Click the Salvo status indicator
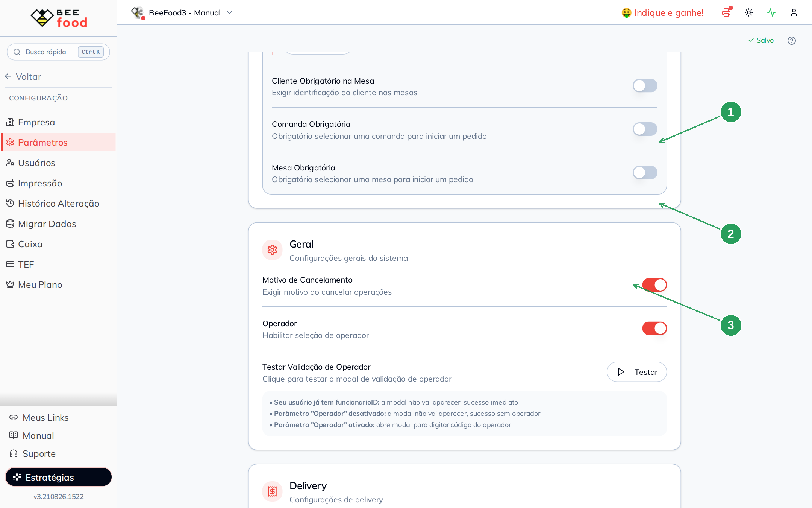Screen dimensions: 812x508 tap(761, 40)
